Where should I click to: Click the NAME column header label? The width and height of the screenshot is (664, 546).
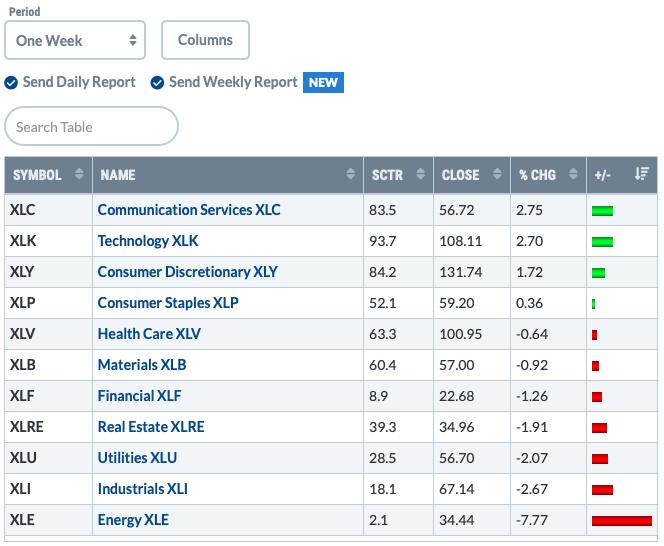point(118,175)
